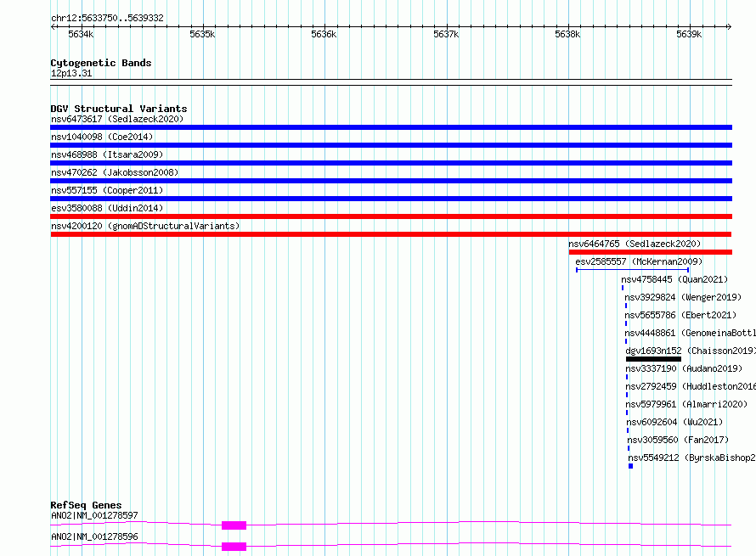Open esv3580088 (Uddin2014) variant label
This screenshot has height=556, width=756.
pos(107,208)
